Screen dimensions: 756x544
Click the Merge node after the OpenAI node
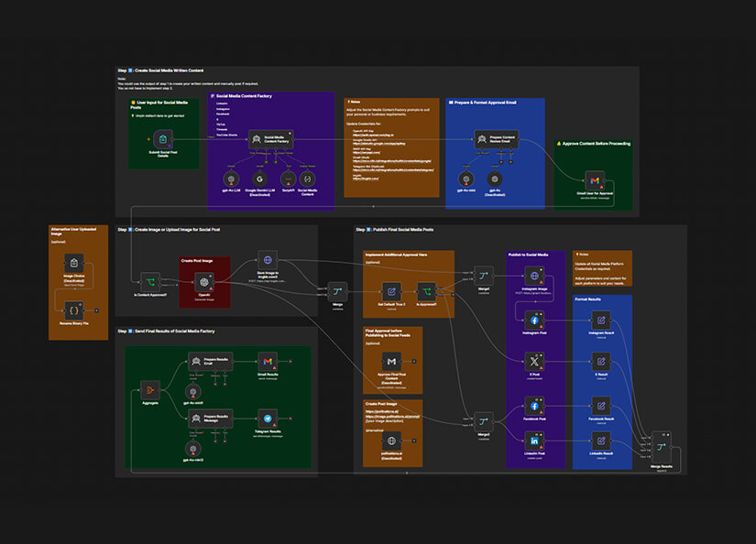click(337, 292)
